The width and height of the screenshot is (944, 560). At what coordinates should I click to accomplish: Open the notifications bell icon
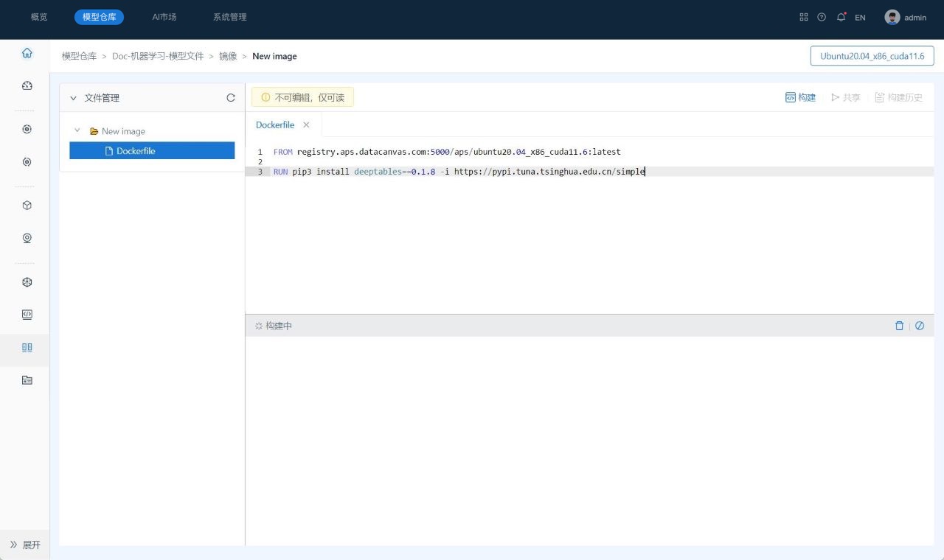point(841,17)
